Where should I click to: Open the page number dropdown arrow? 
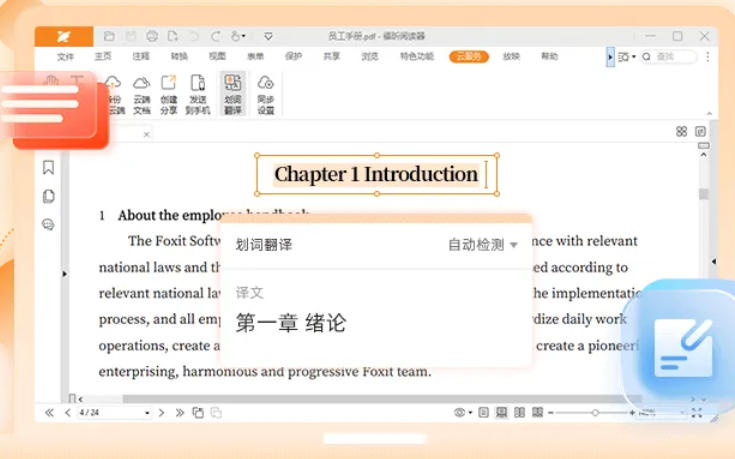point(147,413)
